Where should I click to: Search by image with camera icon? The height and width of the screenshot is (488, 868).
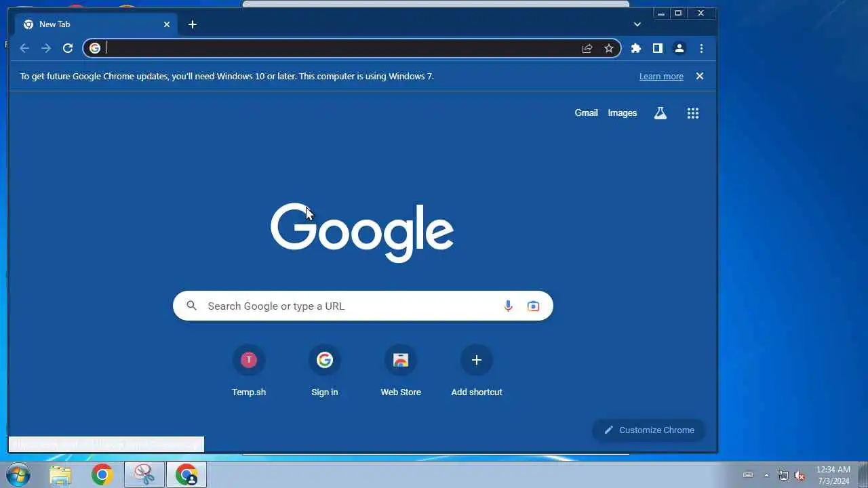pyautogui.click(x=533, y=306)
